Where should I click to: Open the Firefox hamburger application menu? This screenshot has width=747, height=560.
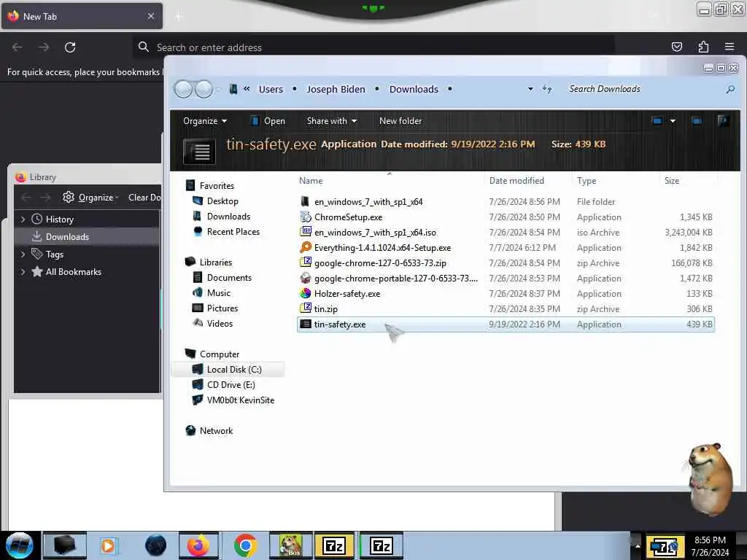(x=729, y=47)
